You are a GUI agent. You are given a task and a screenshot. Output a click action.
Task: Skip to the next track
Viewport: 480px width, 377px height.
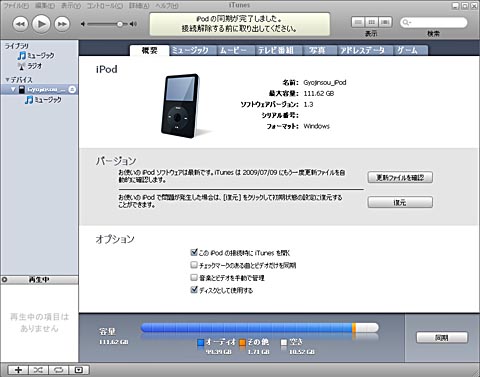(x=62, y=24)
